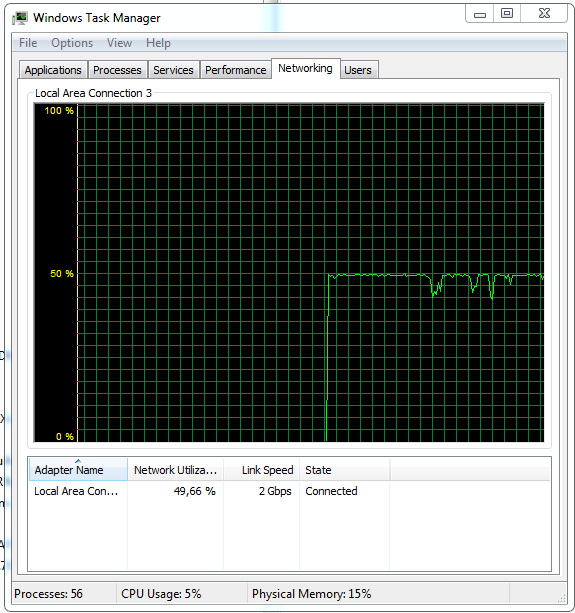Click the 49,66 % utilization value
575x613 pixels.
point(195,491)
